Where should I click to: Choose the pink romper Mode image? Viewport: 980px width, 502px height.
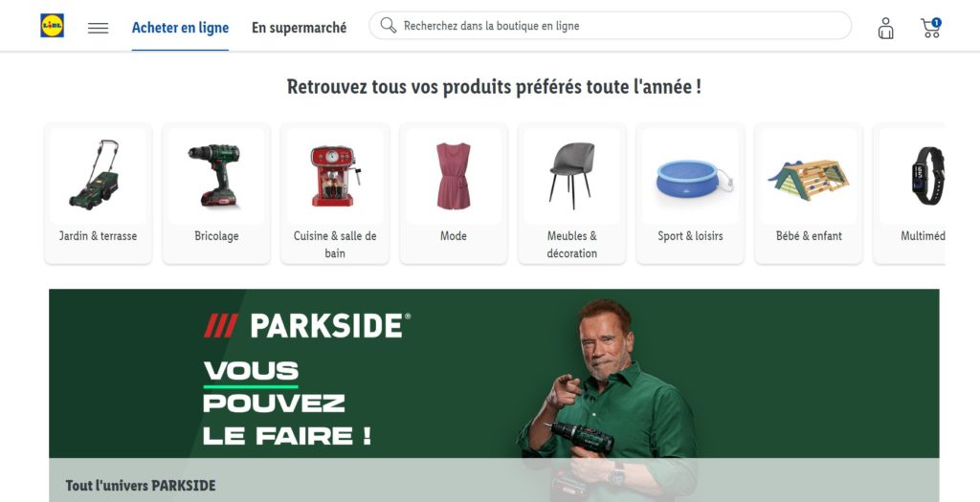[x=454, y=175]
